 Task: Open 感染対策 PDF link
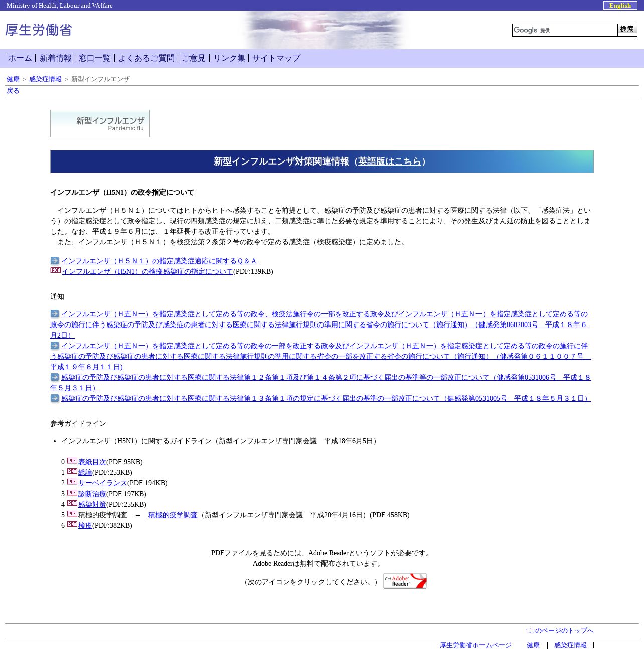coord(92,504)
